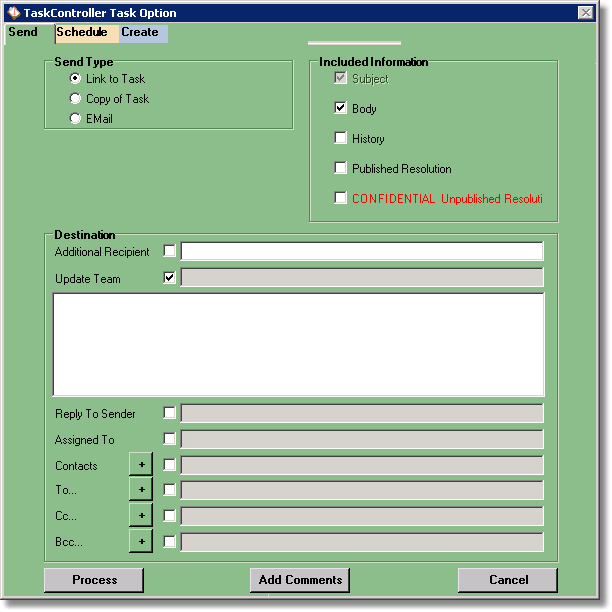Click the TaskController title bar icon
612x612 pixels.
pyautogui.click(x=13, y=13)
